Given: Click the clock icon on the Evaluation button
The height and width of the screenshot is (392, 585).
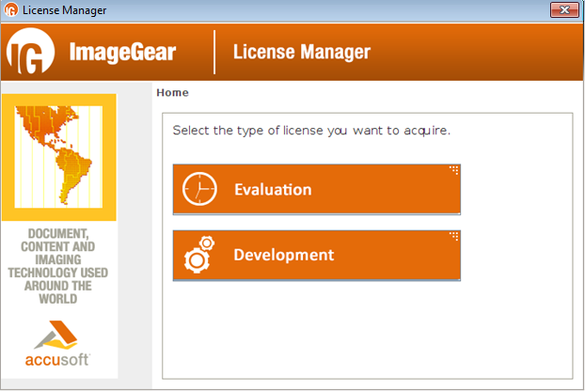Looking at the screenshot, I should click(199, 190).
